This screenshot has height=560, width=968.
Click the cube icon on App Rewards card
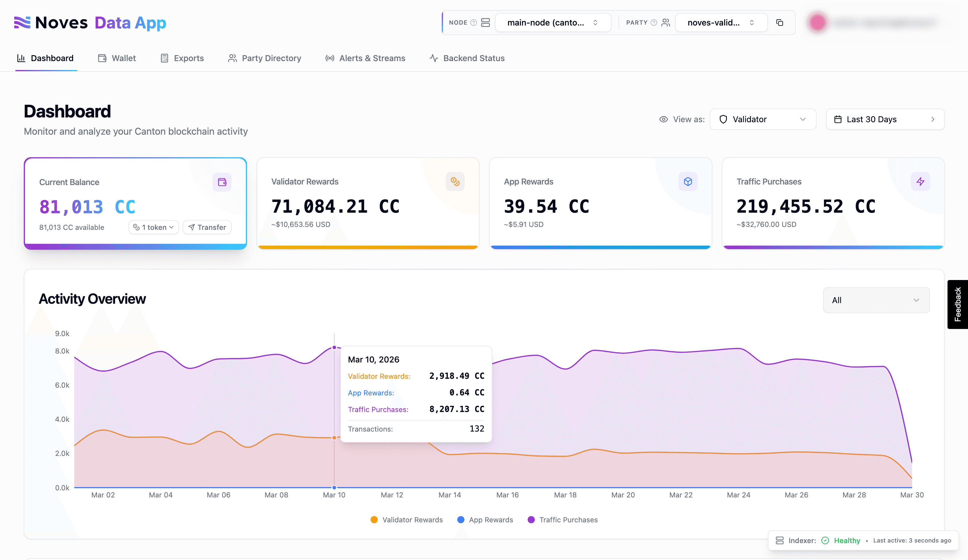(688, 182)
